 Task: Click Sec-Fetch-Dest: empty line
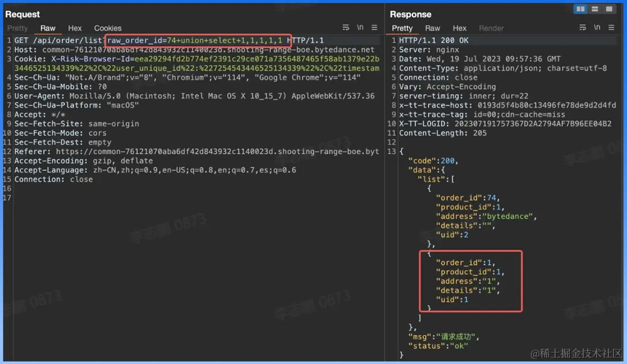click(63, 142)
